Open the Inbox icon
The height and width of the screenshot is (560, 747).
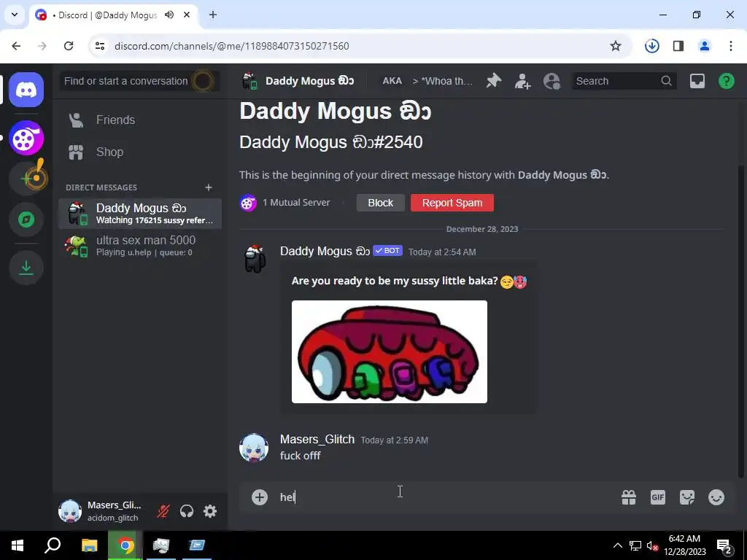click(x=697, y=81)
